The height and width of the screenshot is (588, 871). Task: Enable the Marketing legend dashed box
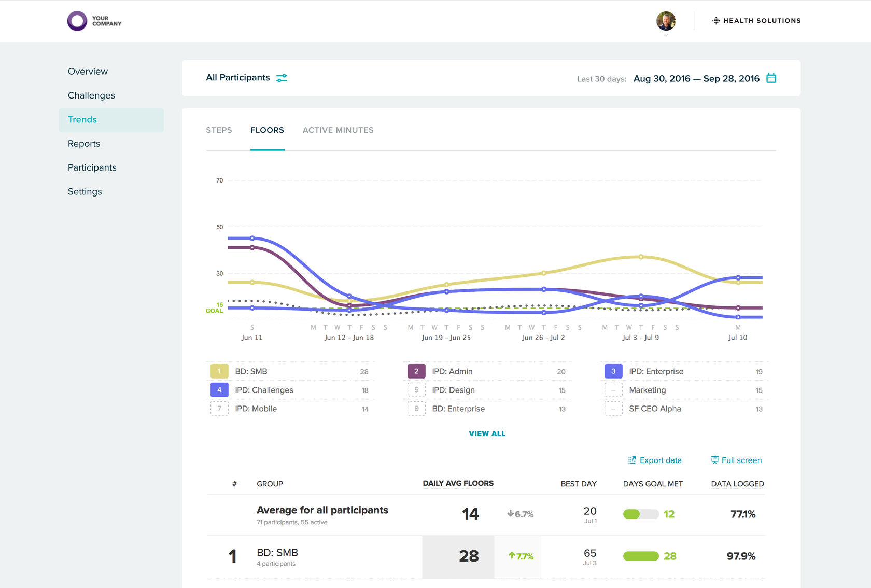tap(613, 390)
